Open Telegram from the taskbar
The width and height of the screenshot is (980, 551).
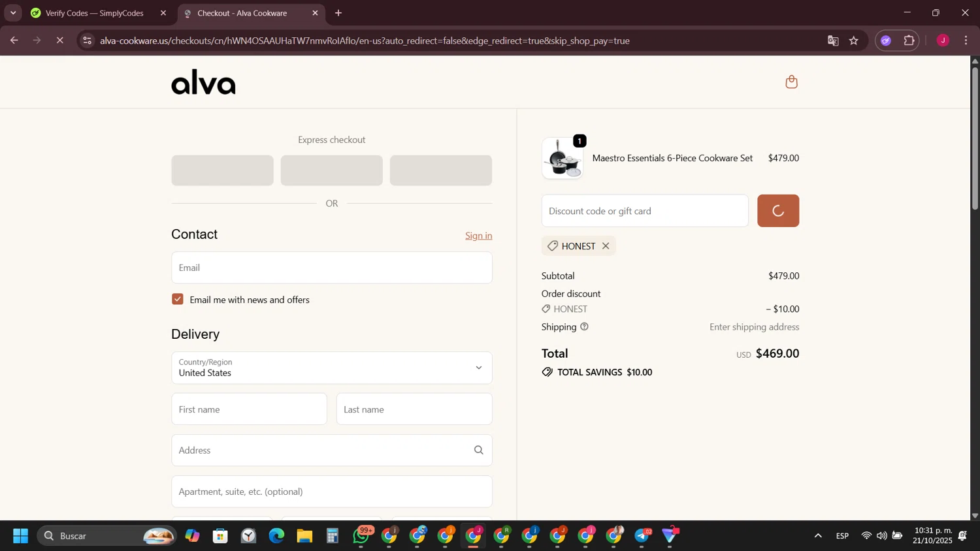pyautogui.click(x=643, y=536)
